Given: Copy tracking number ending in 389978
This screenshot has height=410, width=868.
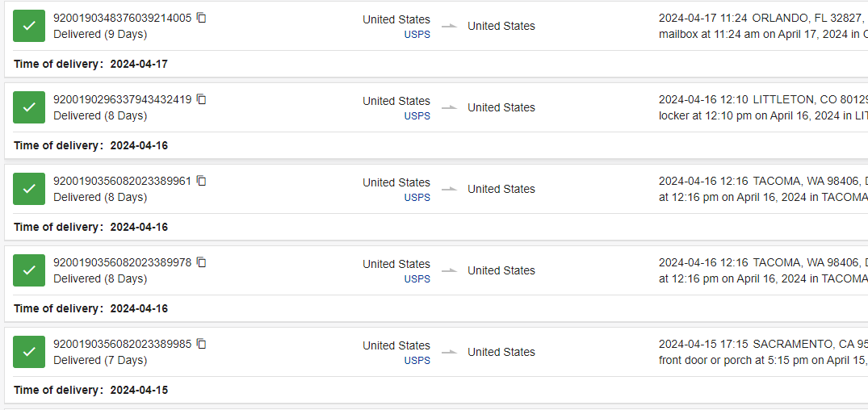Looking at the screenshot, I should click(202, 262).
